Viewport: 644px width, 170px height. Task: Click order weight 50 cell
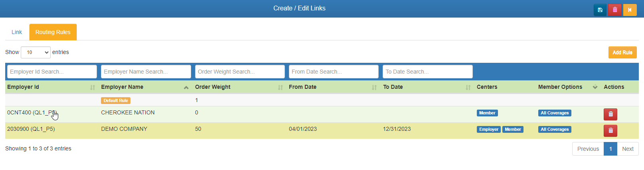tap(198, 129)
